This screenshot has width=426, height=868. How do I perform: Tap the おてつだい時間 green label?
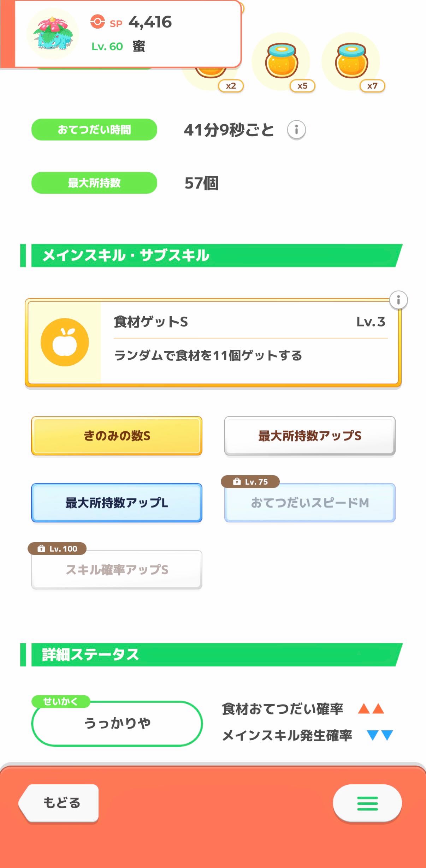tap(94, 130)
